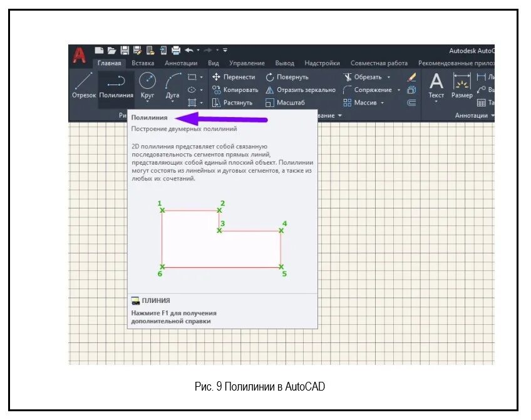Click the Explode box icon
Image resolution: width=531 pixels, height=420 pixels.
(411, 90)
